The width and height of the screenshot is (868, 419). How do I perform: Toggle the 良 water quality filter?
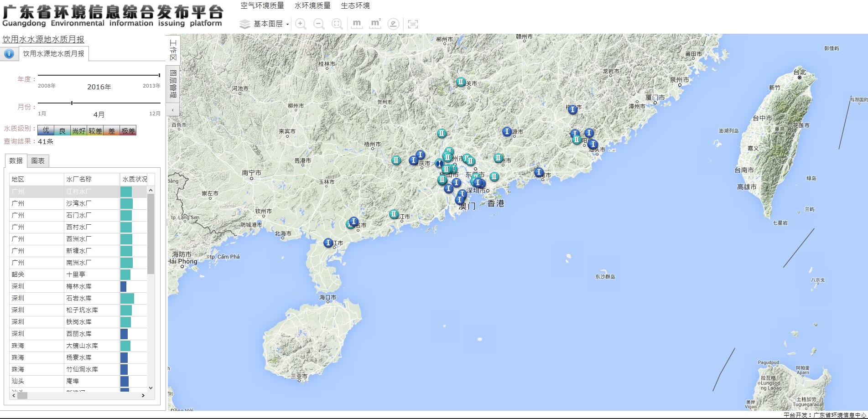point(62,131)
